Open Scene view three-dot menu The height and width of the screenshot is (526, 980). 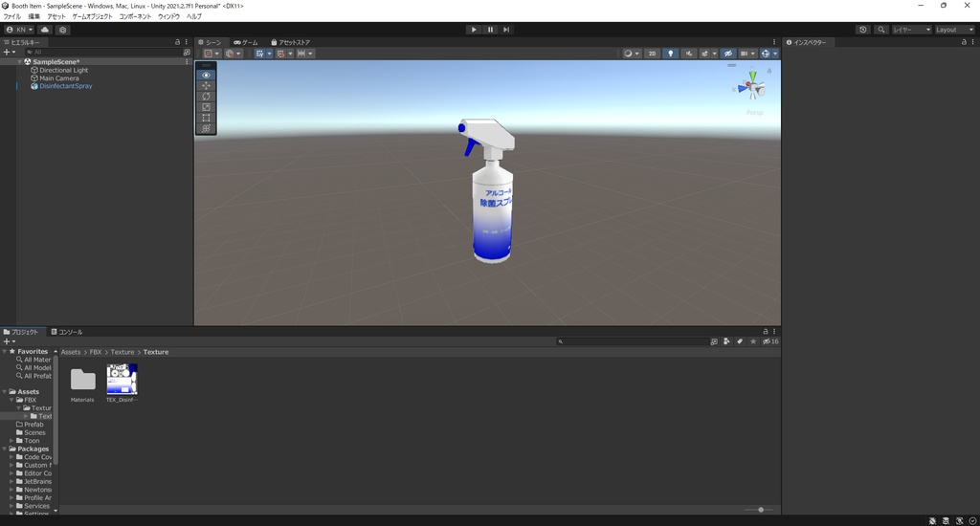[x=774, y=42]
